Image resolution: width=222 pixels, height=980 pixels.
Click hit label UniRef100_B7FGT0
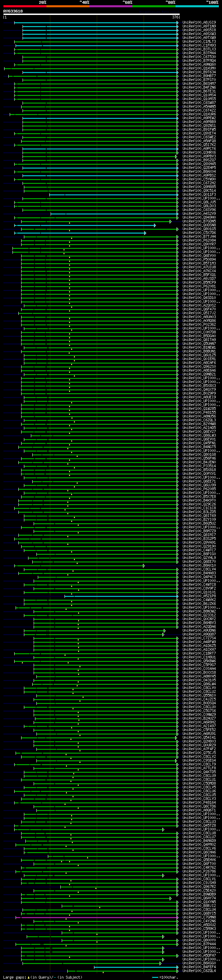click(x=199, y=80)
